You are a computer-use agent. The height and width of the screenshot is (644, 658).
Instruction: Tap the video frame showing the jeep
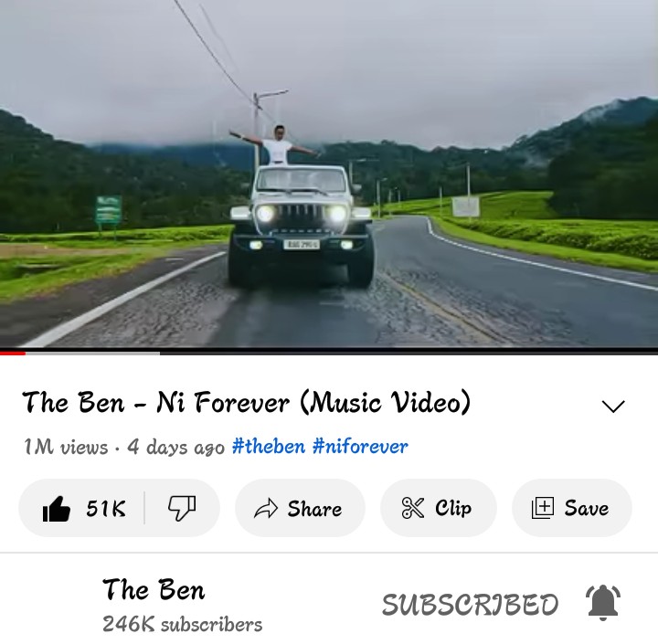(x=329, y=174)
